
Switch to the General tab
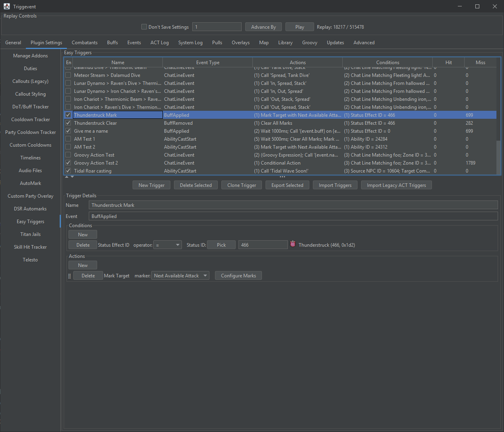(13, 43)
